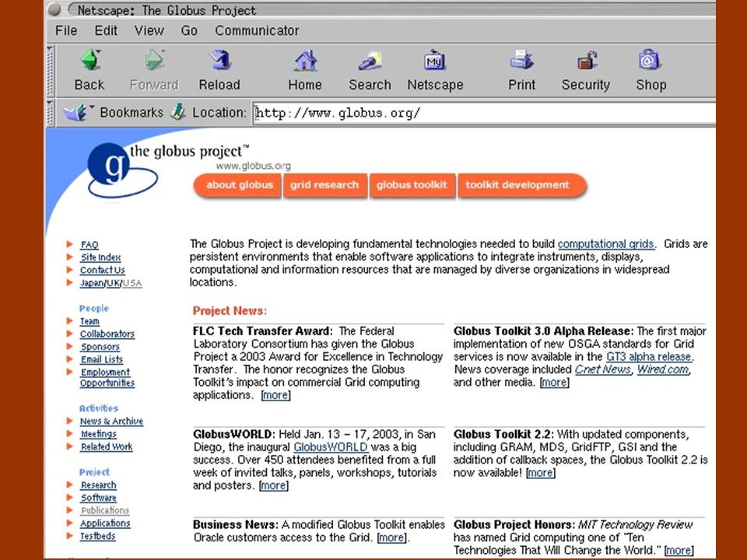Click the Location URL field
The height and width of the screenshot is (560, 747).
tap(483, 114)
